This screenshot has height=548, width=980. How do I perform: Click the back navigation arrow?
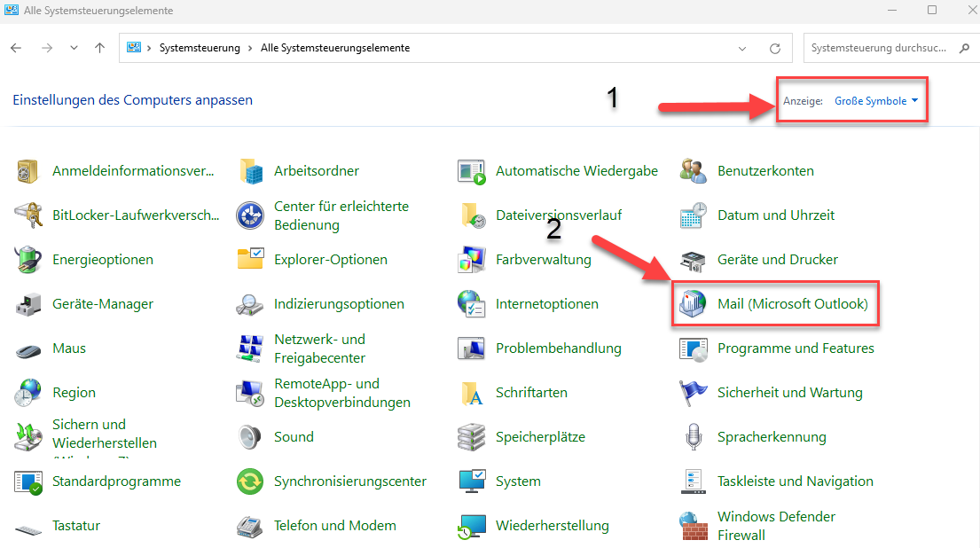(x=17, y=48)
